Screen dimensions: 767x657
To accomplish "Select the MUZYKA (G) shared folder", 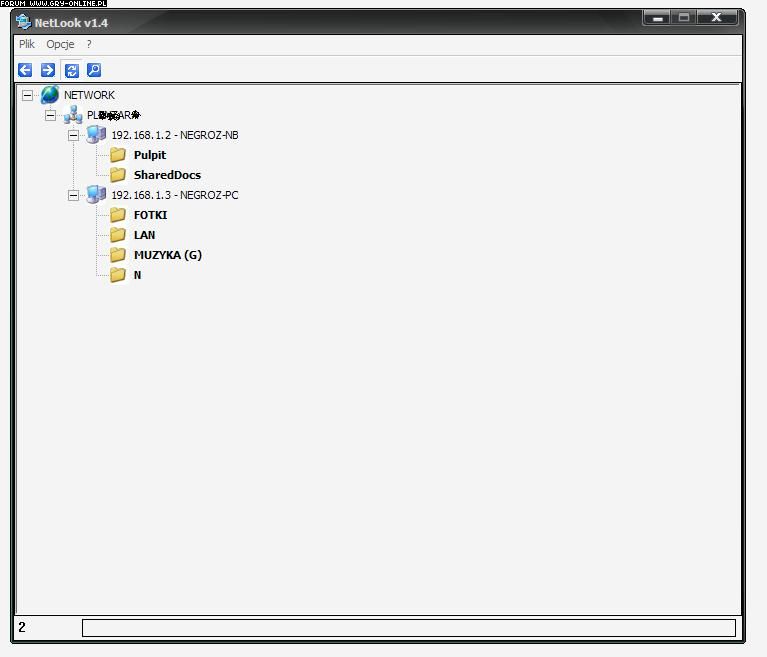I will (x=167, y=255).
